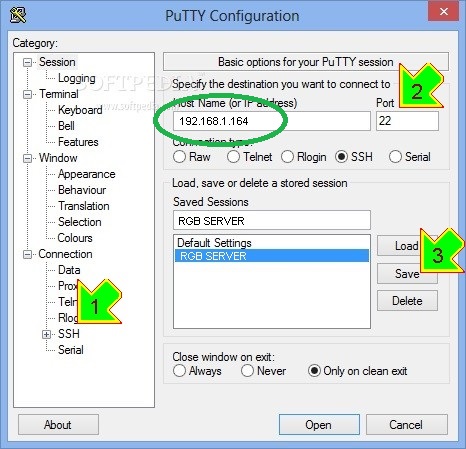Viewport: 466px width, 449px height.
Task: Show the About dialog
Action: pyautogui.click(x=58, y=425)
